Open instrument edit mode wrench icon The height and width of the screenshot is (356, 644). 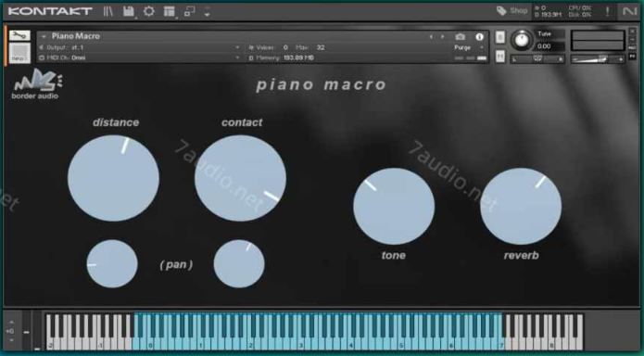19,35
